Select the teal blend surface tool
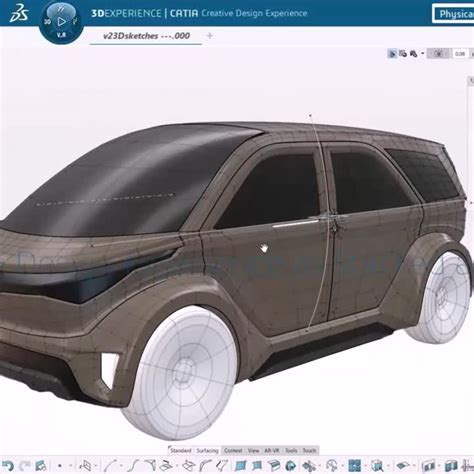The image size is (474, 474). 291,465
